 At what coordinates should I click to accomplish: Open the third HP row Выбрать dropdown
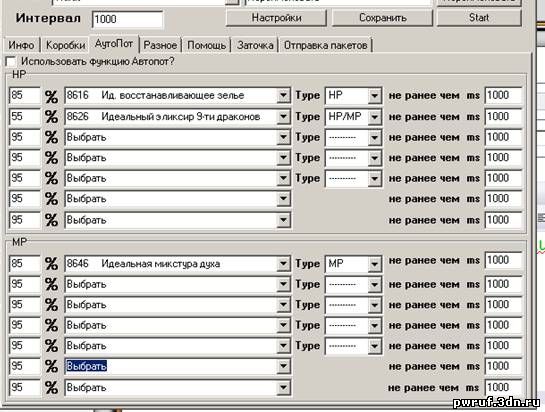coord(283,137)
